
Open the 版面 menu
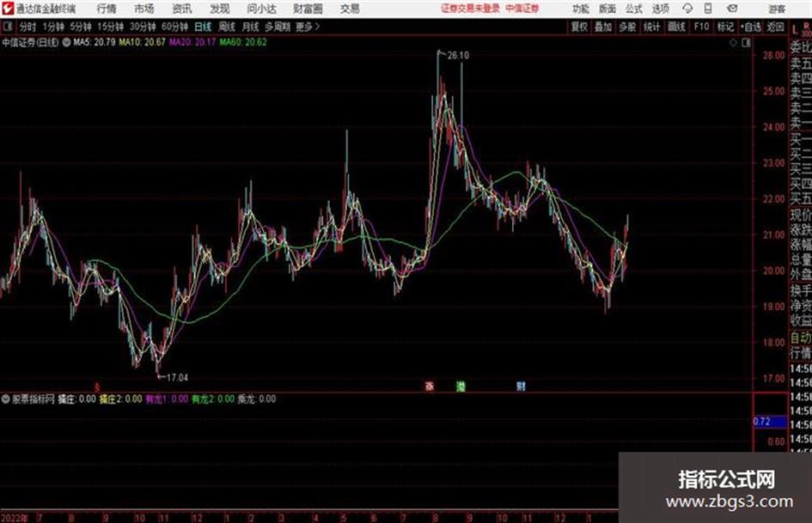(607, 9)
